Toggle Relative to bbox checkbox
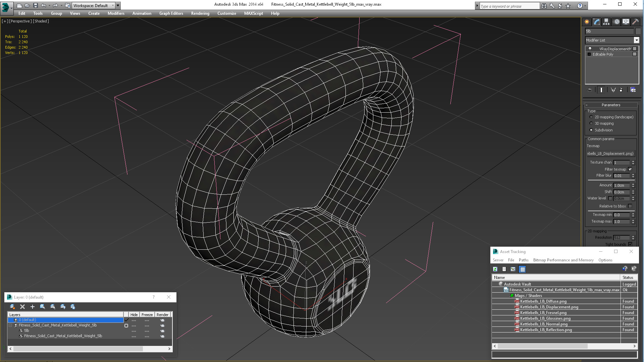 click(x=630, y=206)
